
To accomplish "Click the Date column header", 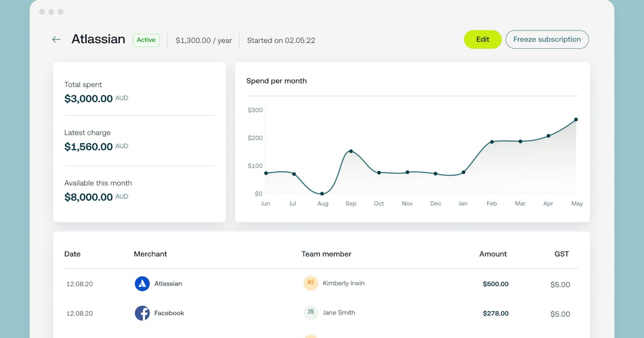I will pos(72,254).
